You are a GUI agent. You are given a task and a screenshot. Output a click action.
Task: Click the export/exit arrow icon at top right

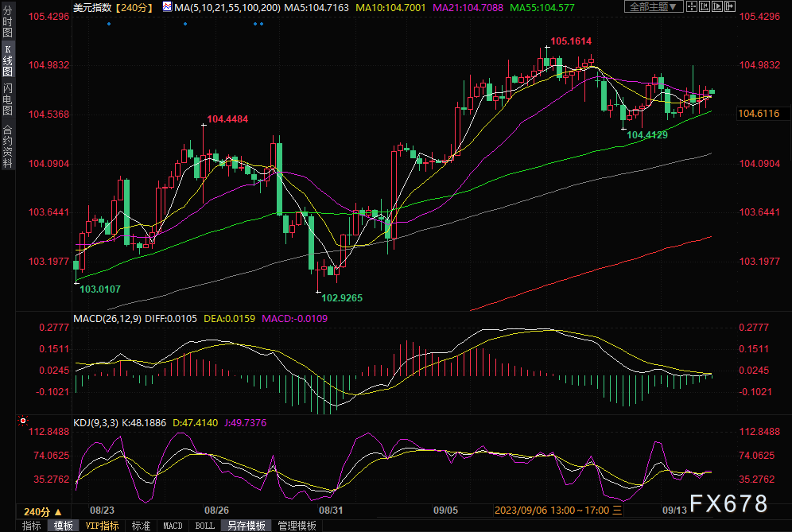pos(730,6)
